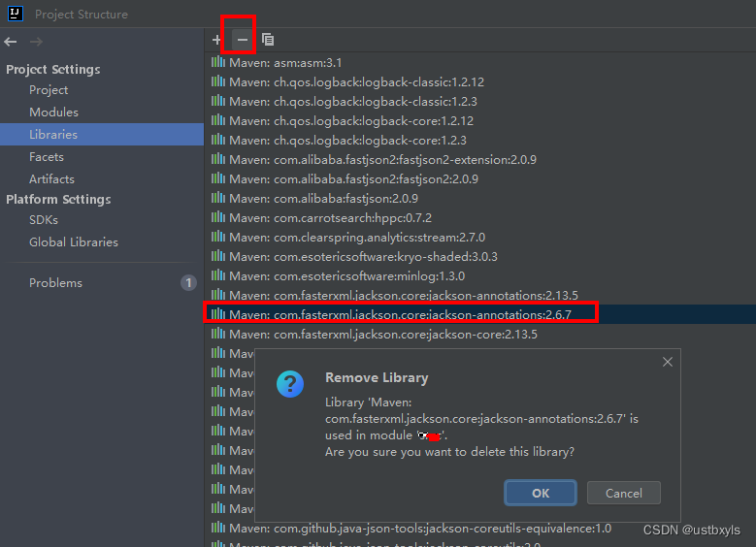756x547 pixels.
Task: Click library icon beside asm:asm:3.1
Action: (x=218, y=62)
